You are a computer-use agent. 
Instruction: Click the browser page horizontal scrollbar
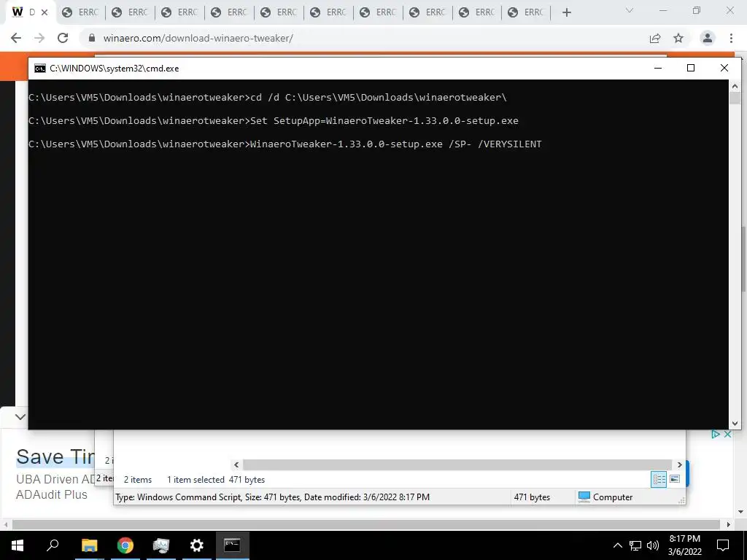(x=366, y=524)
